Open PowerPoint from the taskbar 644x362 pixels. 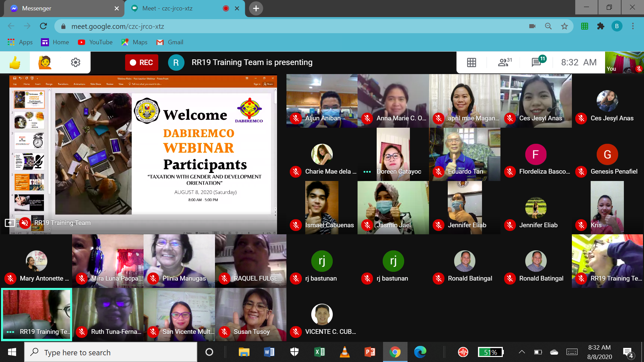tap(370, 352)
